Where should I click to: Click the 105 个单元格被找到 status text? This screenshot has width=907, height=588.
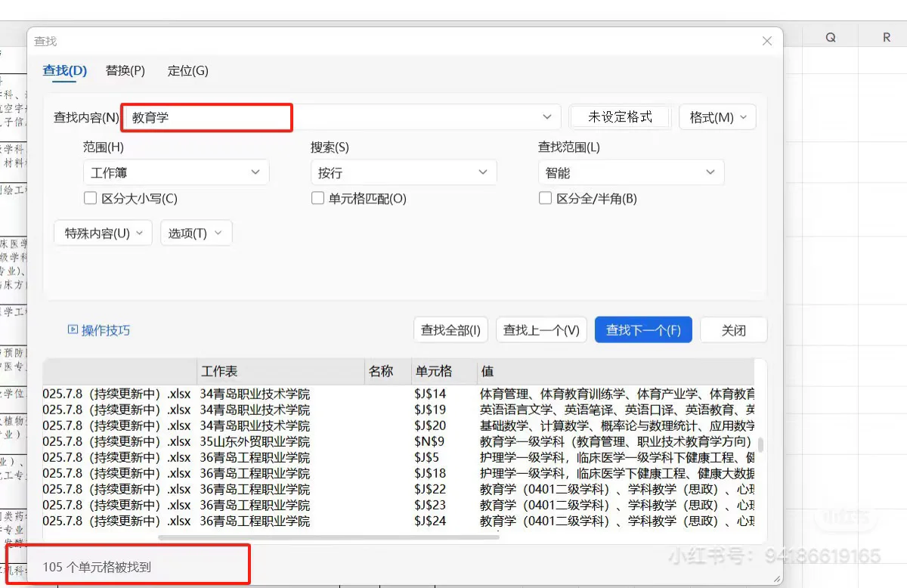coord(97,566)
